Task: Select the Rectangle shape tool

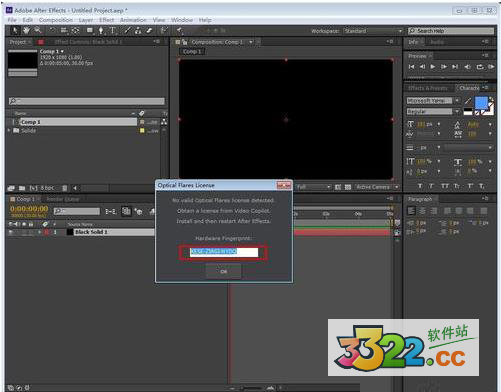Action: coord(90,31)
